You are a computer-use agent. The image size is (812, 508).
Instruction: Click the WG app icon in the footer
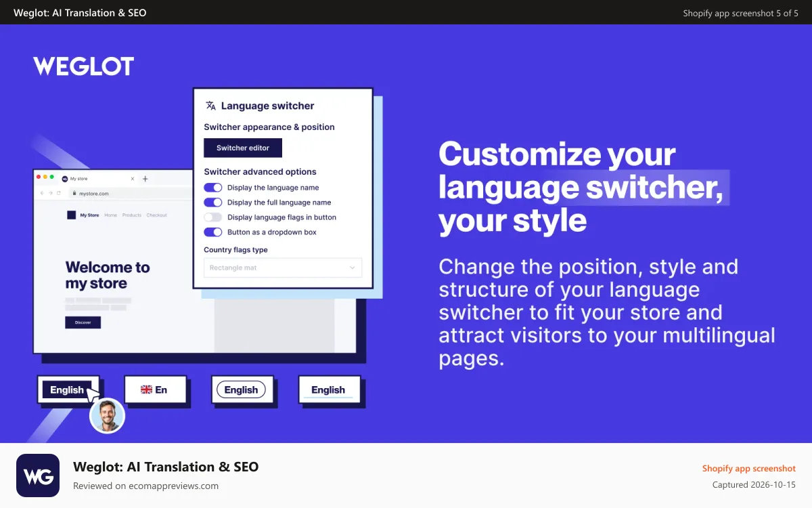click(38, 475)
